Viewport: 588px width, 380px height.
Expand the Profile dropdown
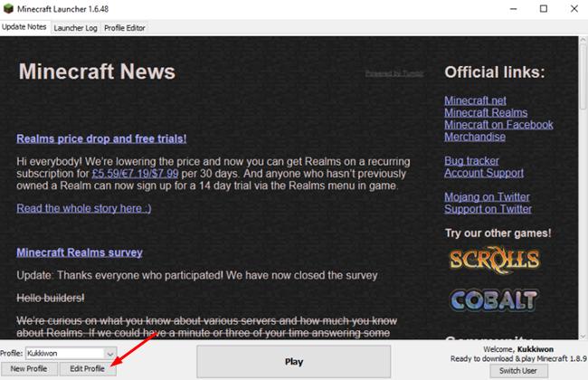110,353
